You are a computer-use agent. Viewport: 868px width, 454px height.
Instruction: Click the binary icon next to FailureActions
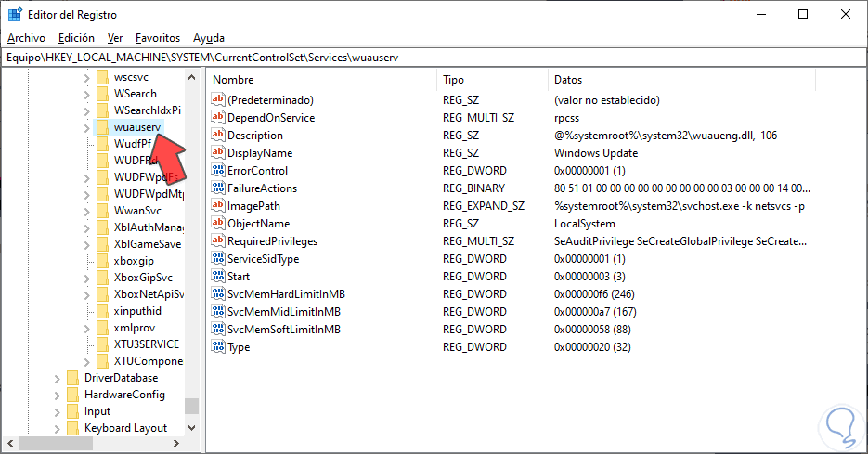click(219, 188)
